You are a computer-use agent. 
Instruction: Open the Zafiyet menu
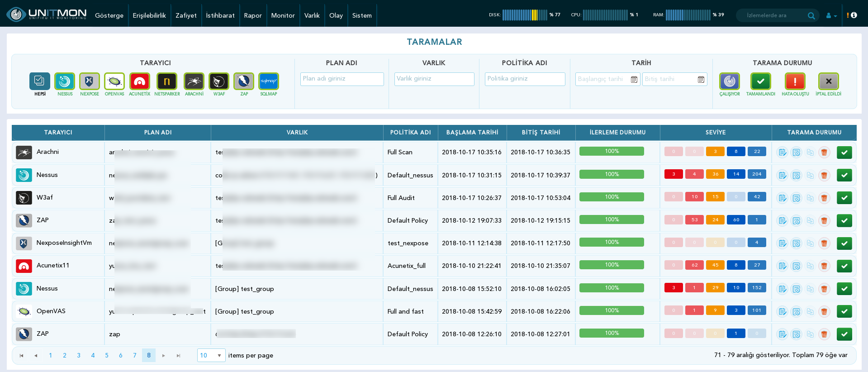[186, 15]
